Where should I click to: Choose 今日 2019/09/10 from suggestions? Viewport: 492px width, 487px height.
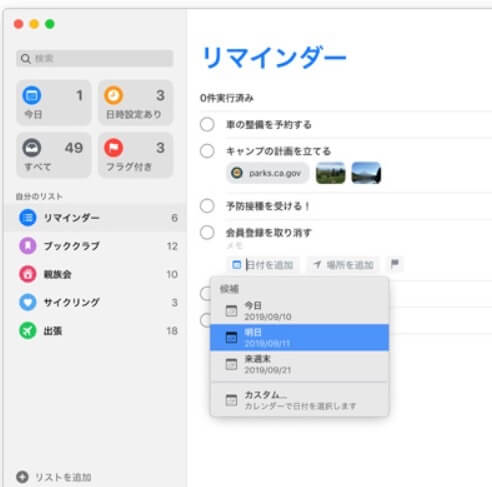(299, 311)
